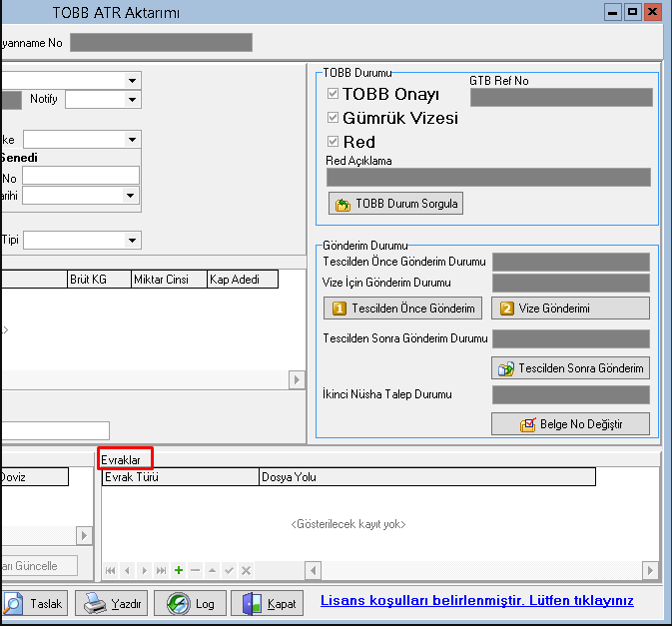Click the GTB Ref No field
Screen dimensions: 672x626
click(561, 97)
